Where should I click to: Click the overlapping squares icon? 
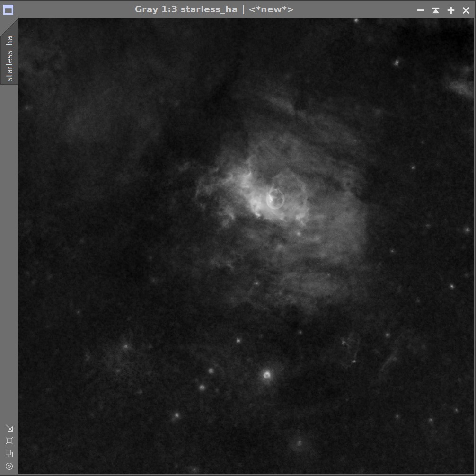pyautogui.click(x=9, y=454)
